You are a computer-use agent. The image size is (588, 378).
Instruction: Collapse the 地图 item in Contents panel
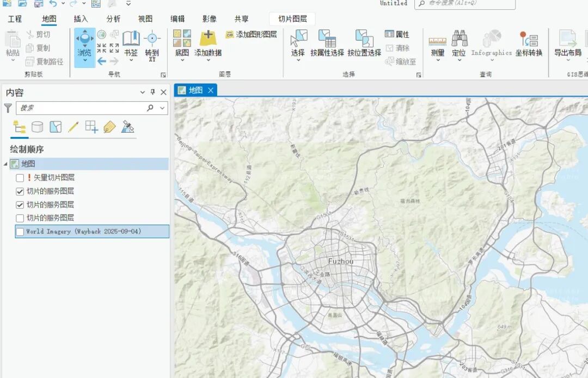[4, 163]
